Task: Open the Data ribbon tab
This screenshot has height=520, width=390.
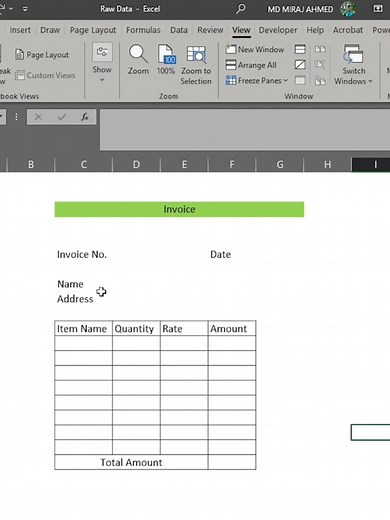Action: (x=179, y=30)
